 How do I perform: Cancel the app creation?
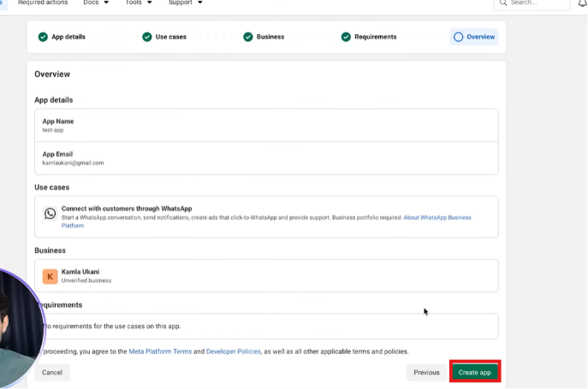(x=52, y=372)
